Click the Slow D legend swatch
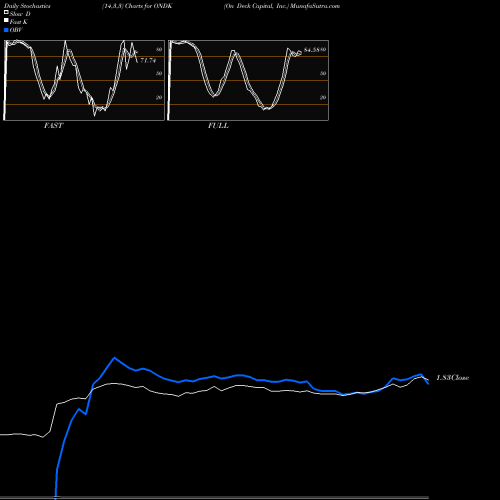Viewport: 500px width, 500px height. [x=6, y=13]
